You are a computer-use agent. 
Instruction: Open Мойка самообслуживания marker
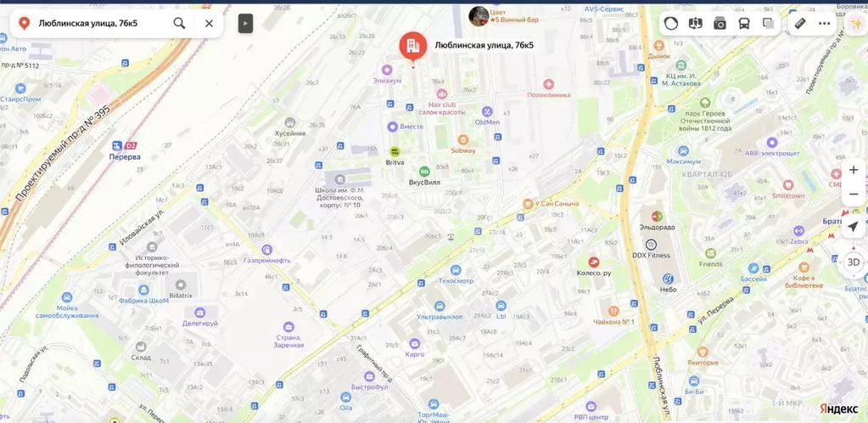67,297
